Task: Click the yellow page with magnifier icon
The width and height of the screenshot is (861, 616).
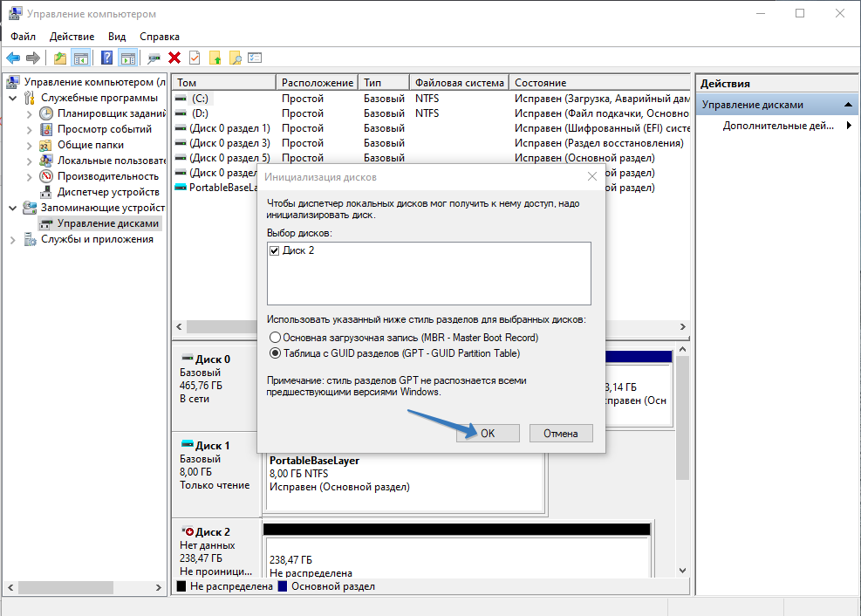Action: [235, 58]
